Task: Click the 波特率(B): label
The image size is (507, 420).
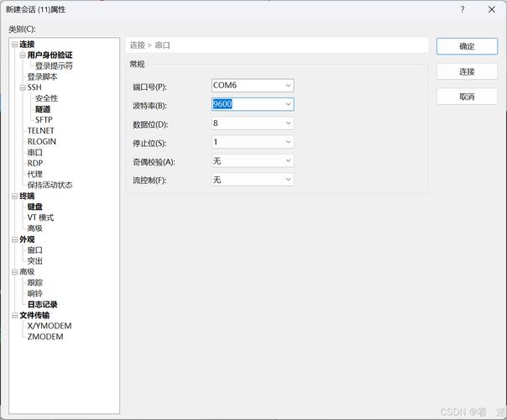Action: [x=149, y=106]
